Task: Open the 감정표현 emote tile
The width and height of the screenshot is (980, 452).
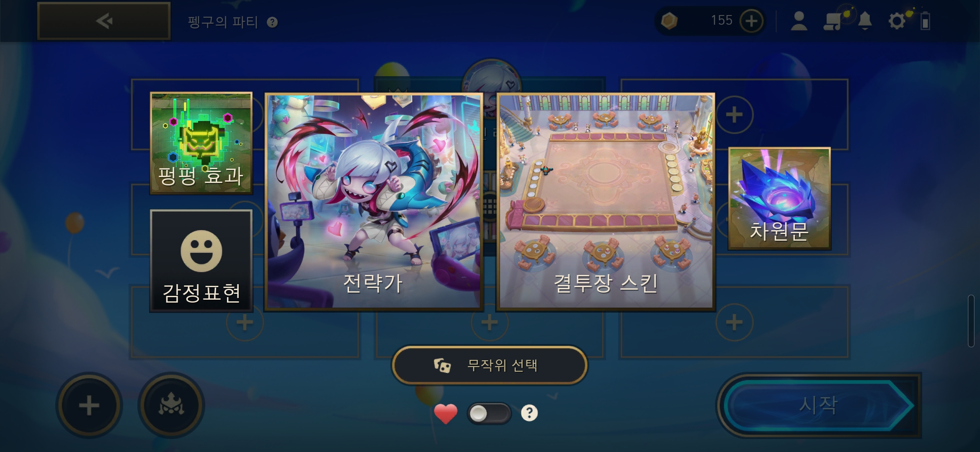Action: click(x=201, y=261)
